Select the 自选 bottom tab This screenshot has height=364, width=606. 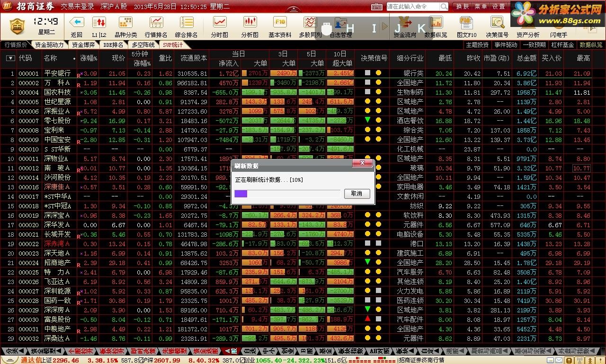250,351
